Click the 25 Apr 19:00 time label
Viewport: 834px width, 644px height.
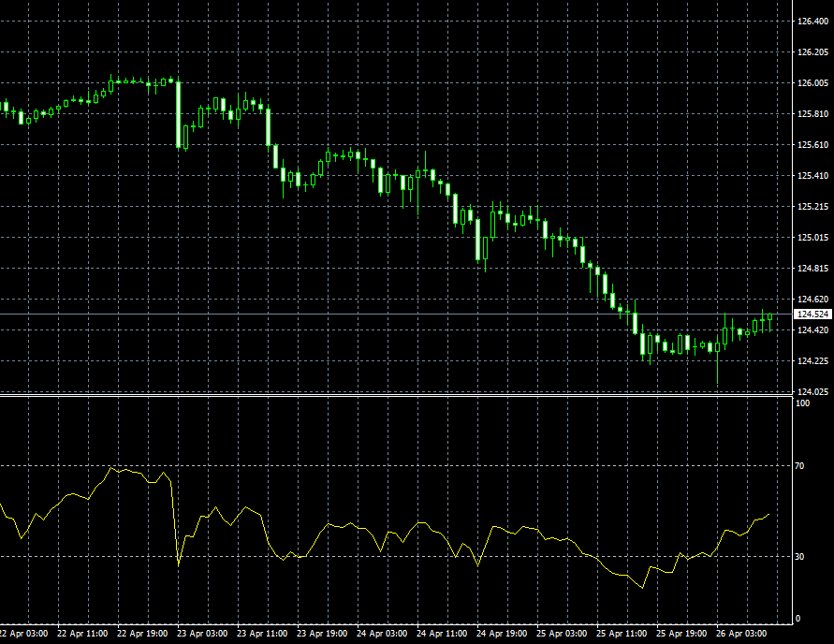click(681, 634)
